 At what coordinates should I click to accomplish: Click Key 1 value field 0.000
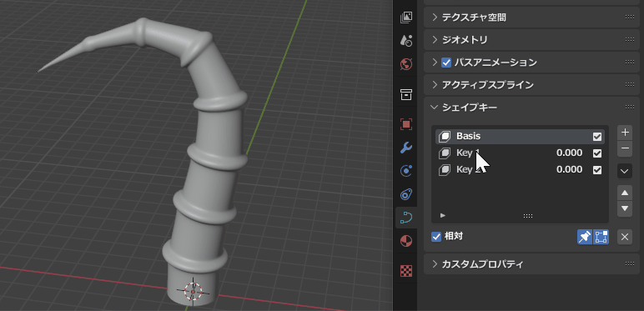(x=569, y=153)
